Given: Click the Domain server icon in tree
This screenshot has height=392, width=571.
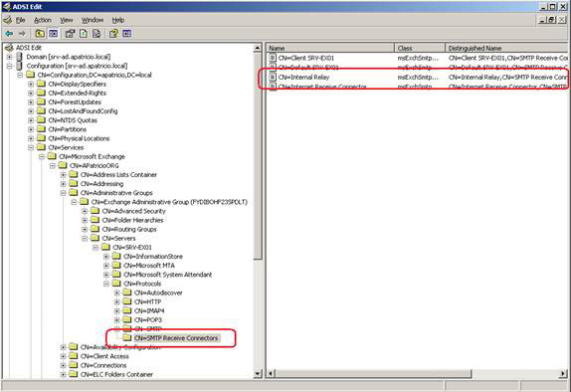Looking at the screenshot, I should [19, 57].
